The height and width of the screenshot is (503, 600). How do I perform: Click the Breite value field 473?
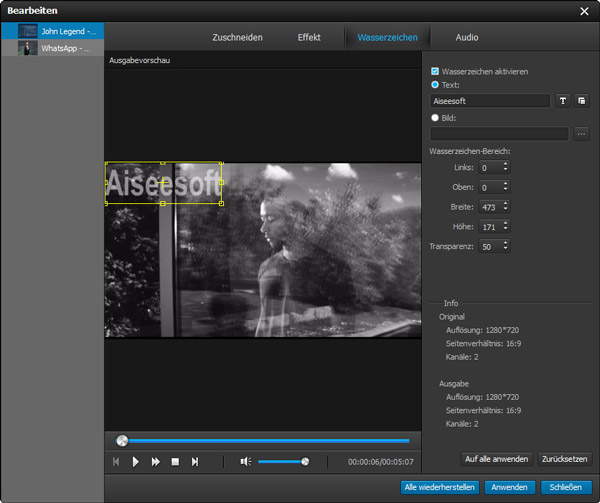(x=491, y=207)
